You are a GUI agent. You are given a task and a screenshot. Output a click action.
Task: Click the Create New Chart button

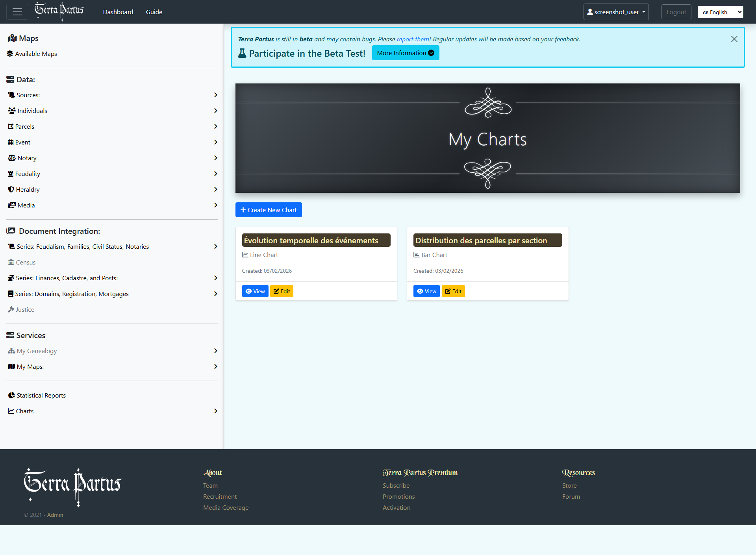pyautogui.click(x=269, y=210)
